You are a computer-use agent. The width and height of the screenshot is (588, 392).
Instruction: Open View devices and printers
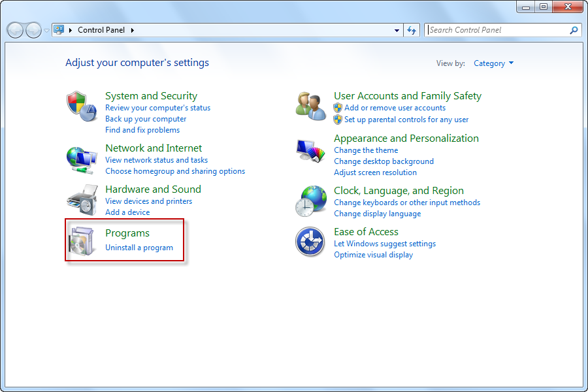148,201
